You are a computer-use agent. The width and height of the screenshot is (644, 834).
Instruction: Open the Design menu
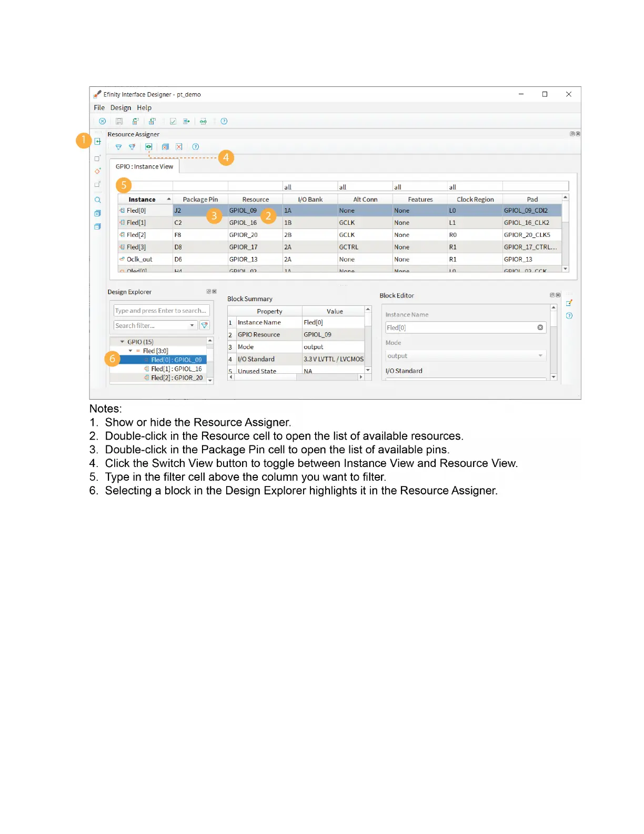point(120,107)
